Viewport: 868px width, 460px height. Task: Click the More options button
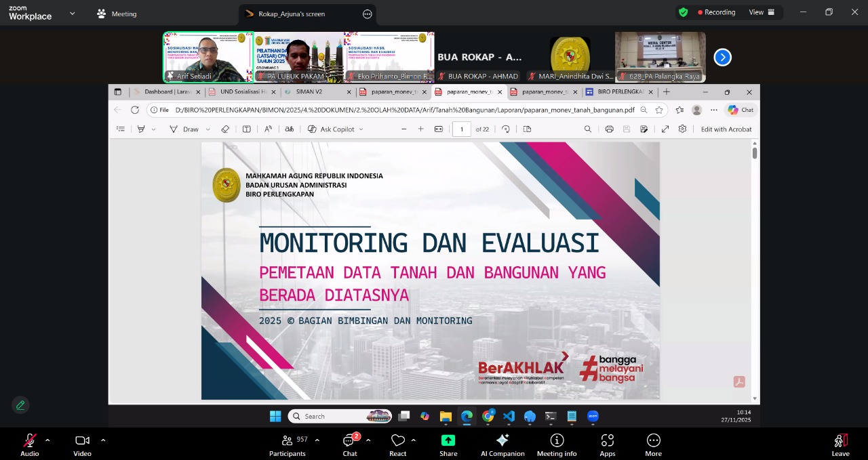click(654, 444)
